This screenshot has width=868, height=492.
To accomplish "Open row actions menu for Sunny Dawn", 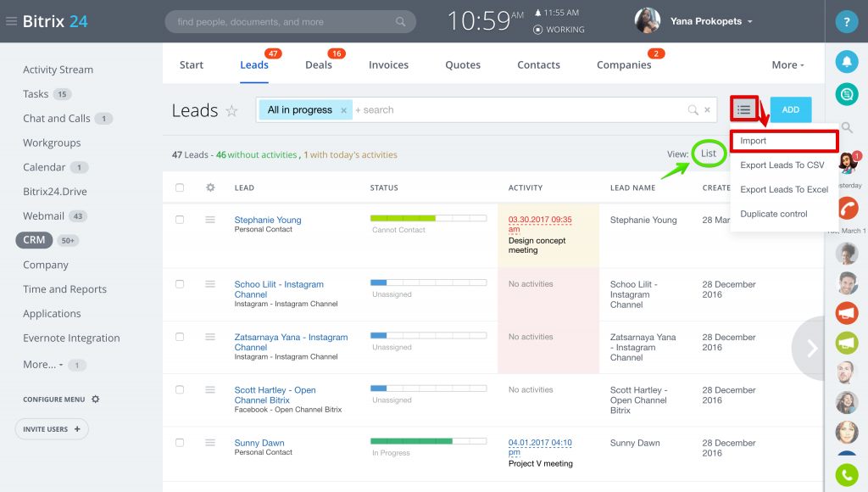I will 210,442.
